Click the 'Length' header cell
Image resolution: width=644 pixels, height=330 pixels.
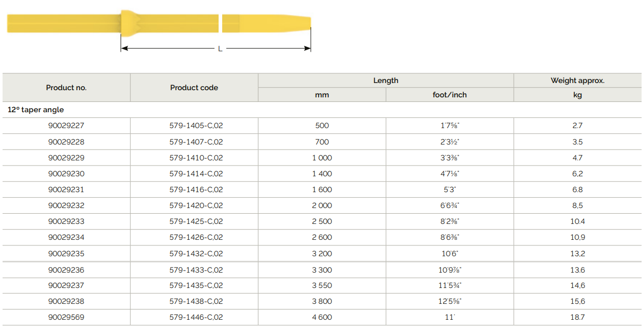[x=386, y=80]
